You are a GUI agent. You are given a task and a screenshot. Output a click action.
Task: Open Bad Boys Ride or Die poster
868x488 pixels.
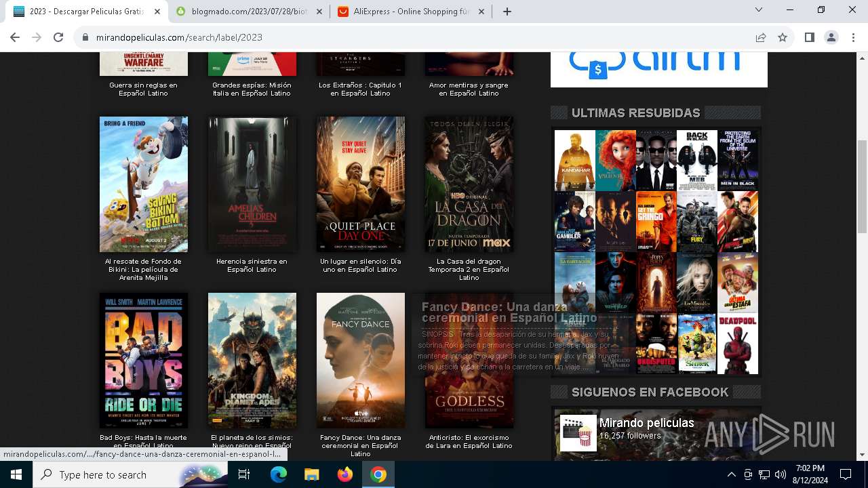(x=144, y=361)
